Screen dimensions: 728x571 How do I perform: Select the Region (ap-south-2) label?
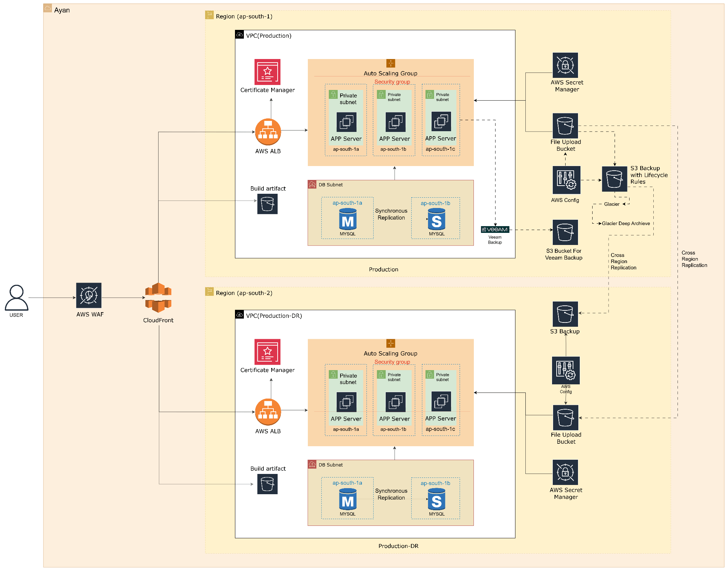(244, 293)
